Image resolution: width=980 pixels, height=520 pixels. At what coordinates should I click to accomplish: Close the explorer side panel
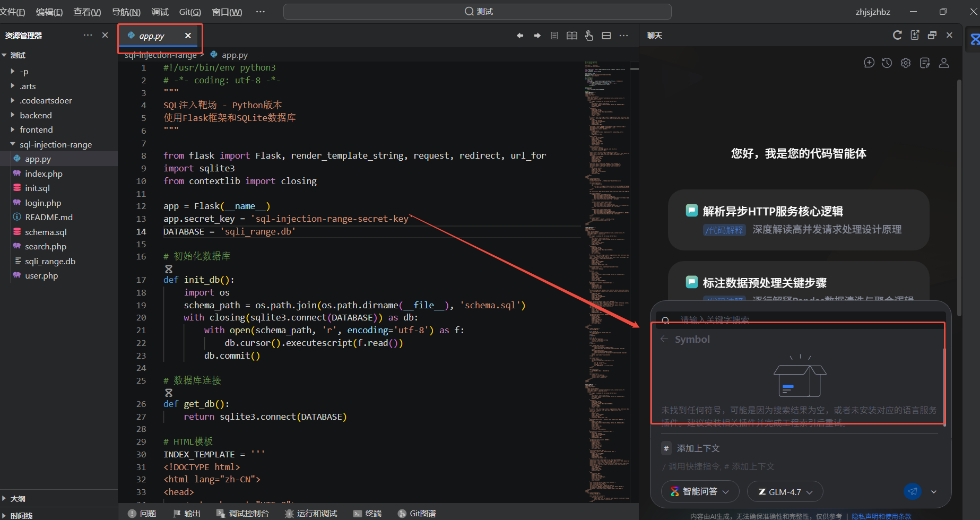click(105, 35)
